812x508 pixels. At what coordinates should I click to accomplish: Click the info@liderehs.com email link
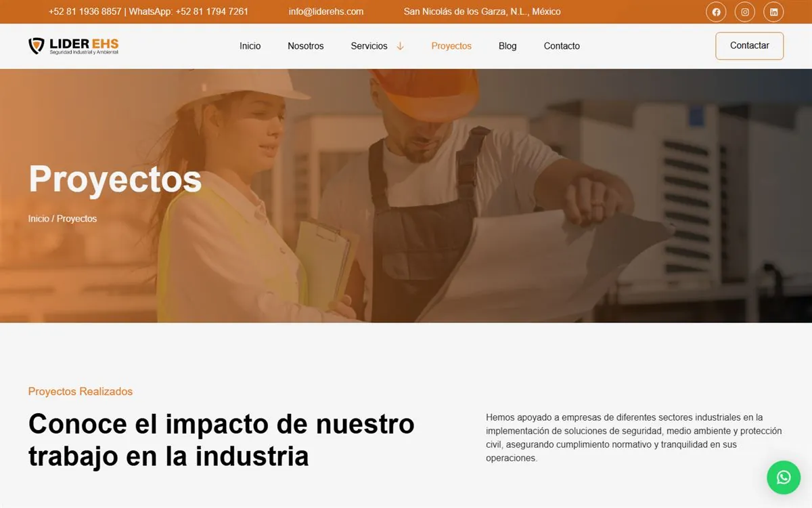(326, 12)
